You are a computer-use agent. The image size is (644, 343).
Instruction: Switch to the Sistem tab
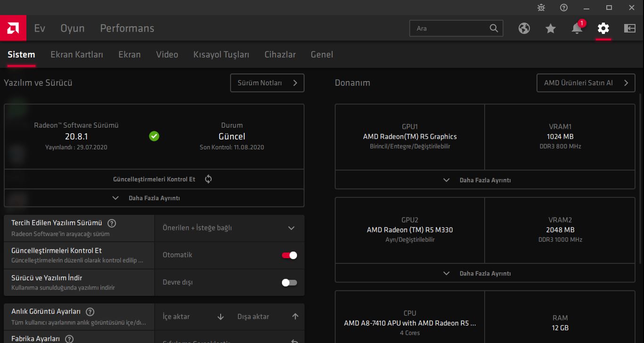coord(21,55)
